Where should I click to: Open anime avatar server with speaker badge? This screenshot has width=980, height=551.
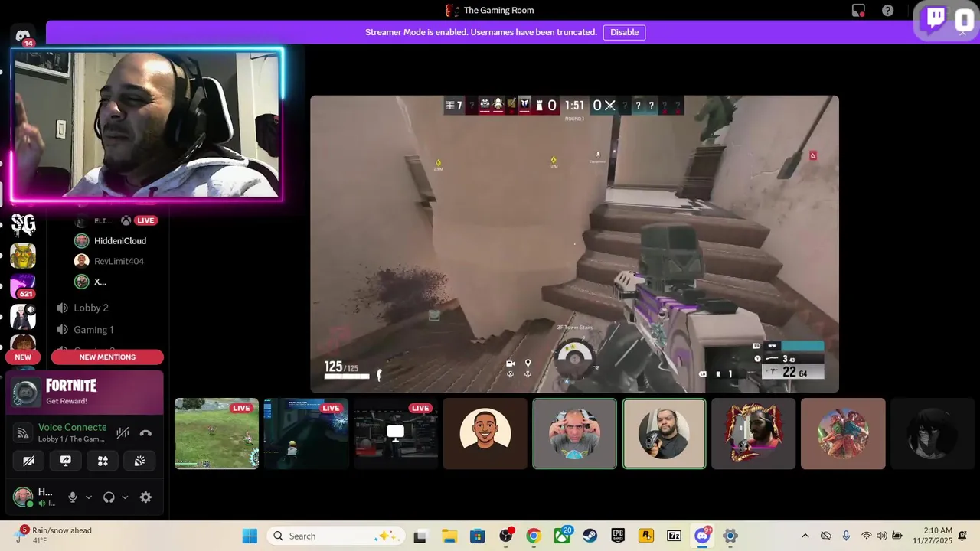23,317
